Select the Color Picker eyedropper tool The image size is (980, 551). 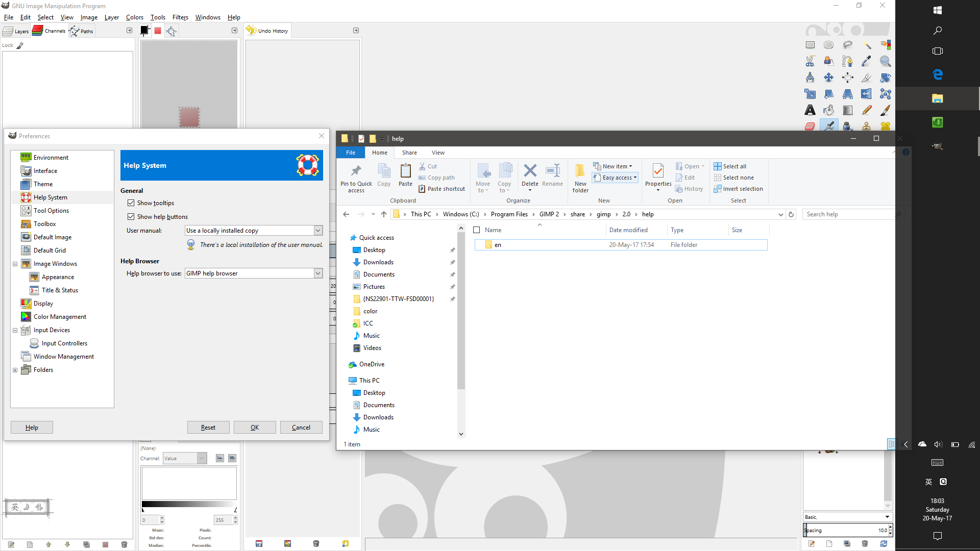(866, 61)
